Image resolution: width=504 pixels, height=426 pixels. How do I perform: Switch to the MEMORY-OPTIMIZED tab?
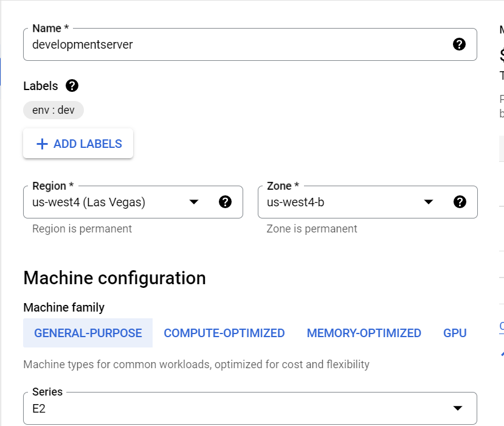(x=364, y=333)
